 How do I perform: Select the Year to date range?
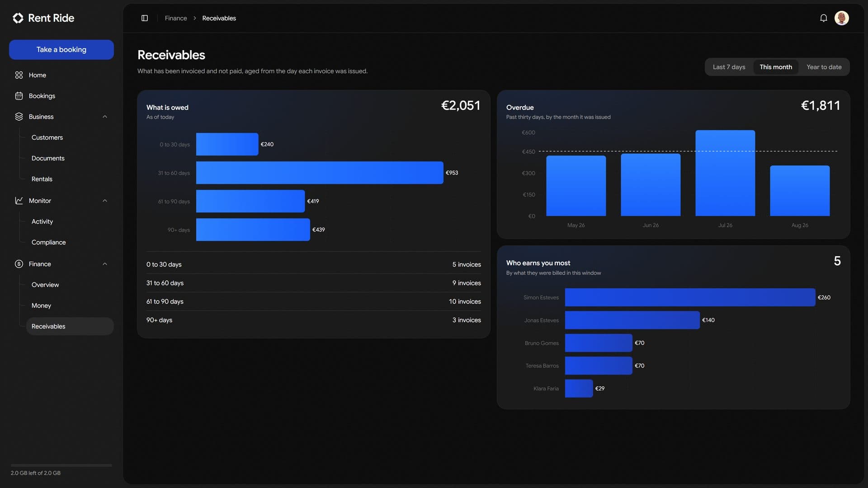824,67
